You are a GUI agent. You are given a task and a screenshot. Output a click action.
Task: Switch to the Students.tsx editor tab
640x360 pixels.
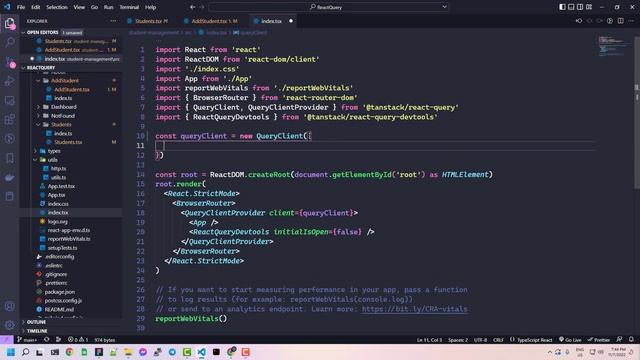(x=151, y=21)
